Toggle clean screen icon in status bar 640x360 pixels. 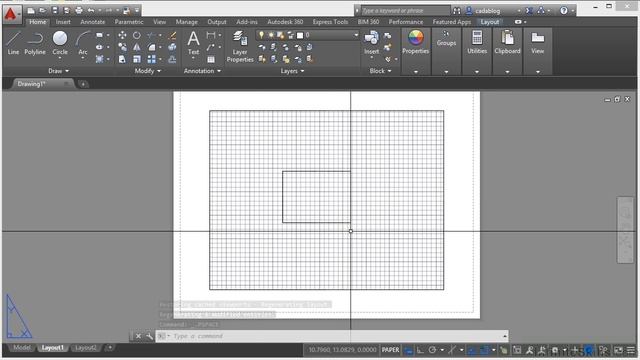point(619,350)
